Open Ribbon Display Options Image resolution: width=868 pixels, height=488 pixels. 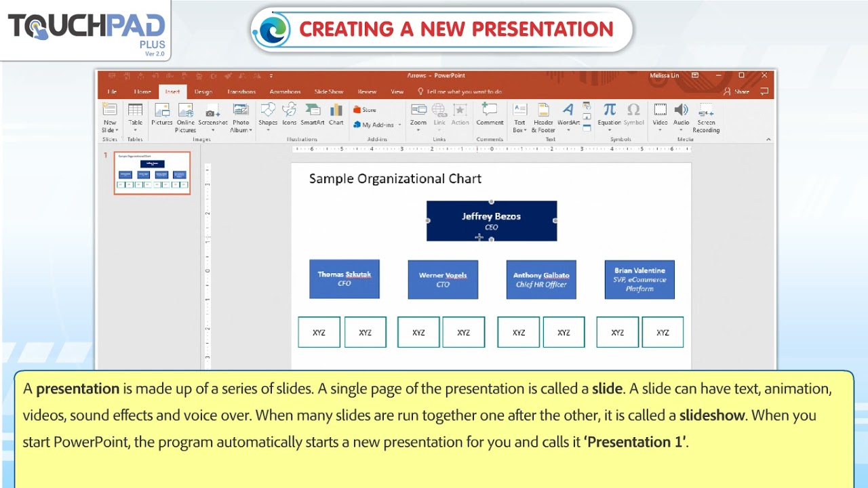[x=695, y=75]
